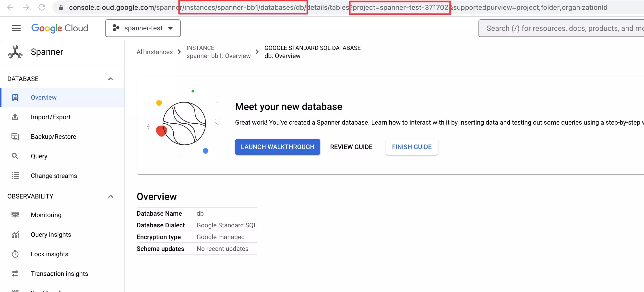The height and width of the screenshot is (292, 644).
Task: Click the FINISH GUIDE button
Action: click(412, 147)
